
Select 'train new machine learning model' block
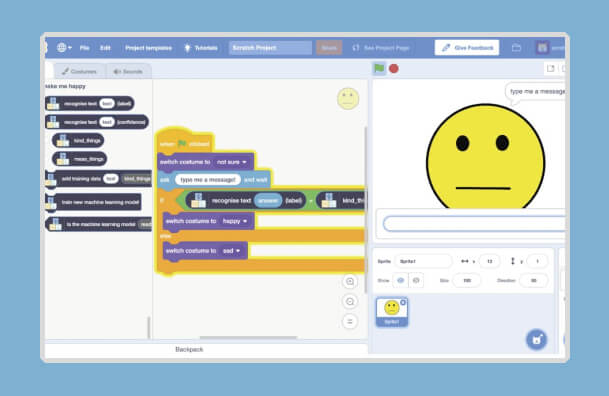pos(93,202)
